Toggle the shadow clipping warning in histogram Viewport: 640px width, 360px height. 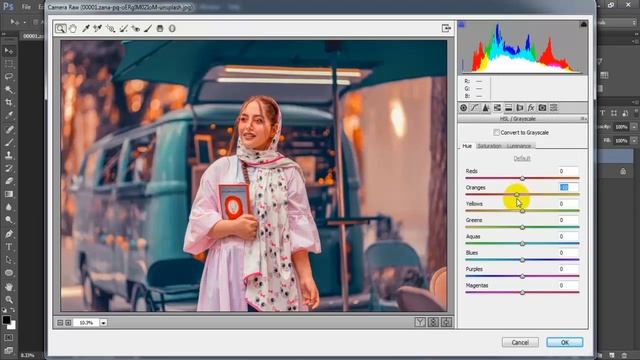tap(462, 25)
